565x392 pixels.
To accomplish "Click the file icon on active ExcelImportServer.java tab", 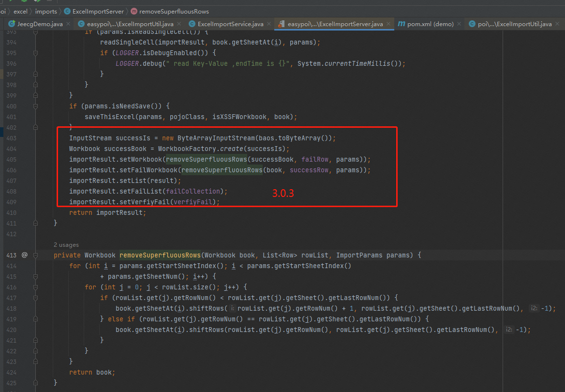I will click(282, 24).
